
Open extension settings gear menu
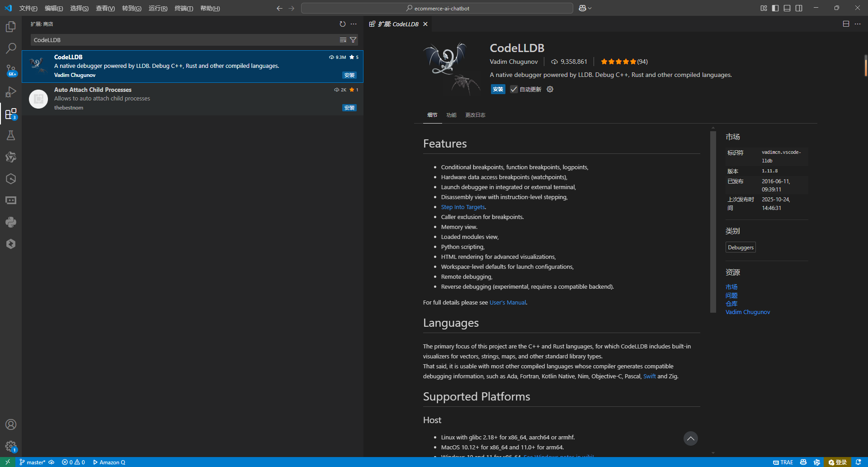[x=550, y=89]
